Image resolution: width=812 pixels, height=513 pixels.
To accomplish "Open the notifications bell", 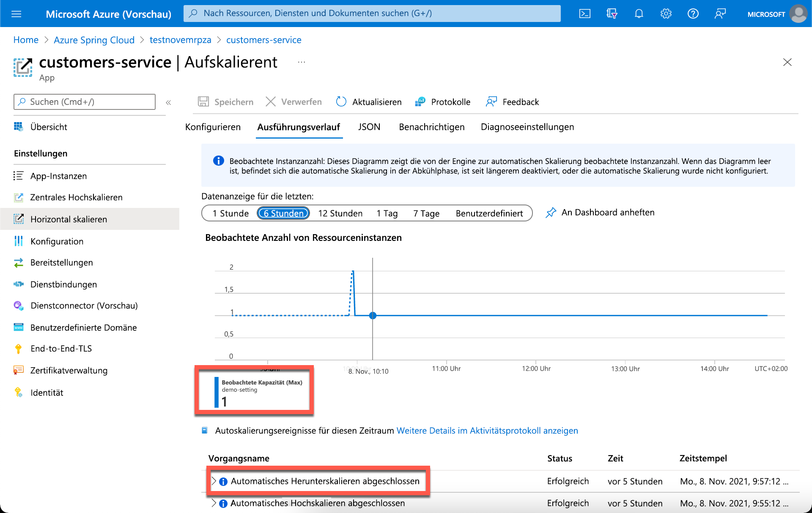I will coord(639,14).
